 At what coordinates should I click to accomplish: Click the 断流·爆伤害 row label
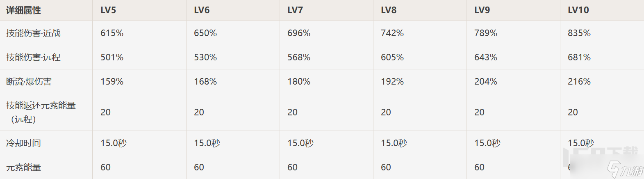29,82
